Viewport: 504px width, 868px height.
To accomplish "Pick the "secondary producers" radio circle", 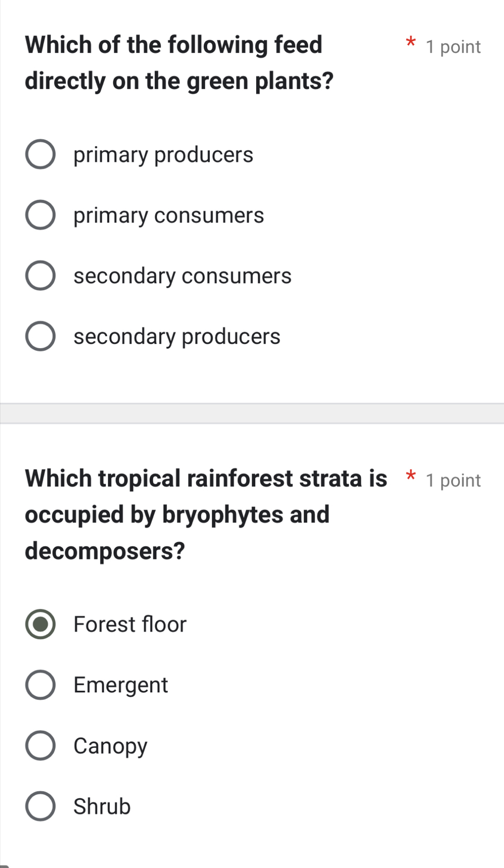I will (x=40, y=336).
